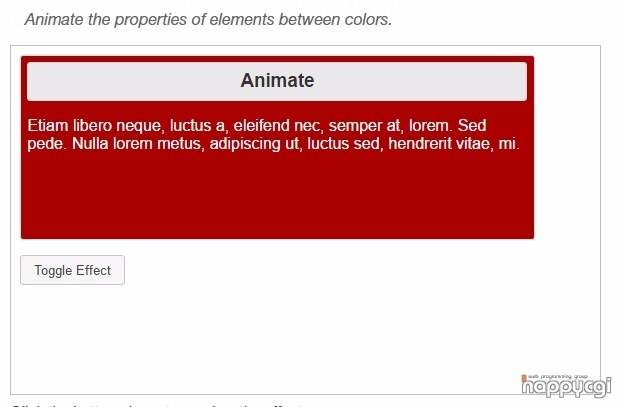
Task: Click the word 'properties' in the description
Action: (150, 20)
